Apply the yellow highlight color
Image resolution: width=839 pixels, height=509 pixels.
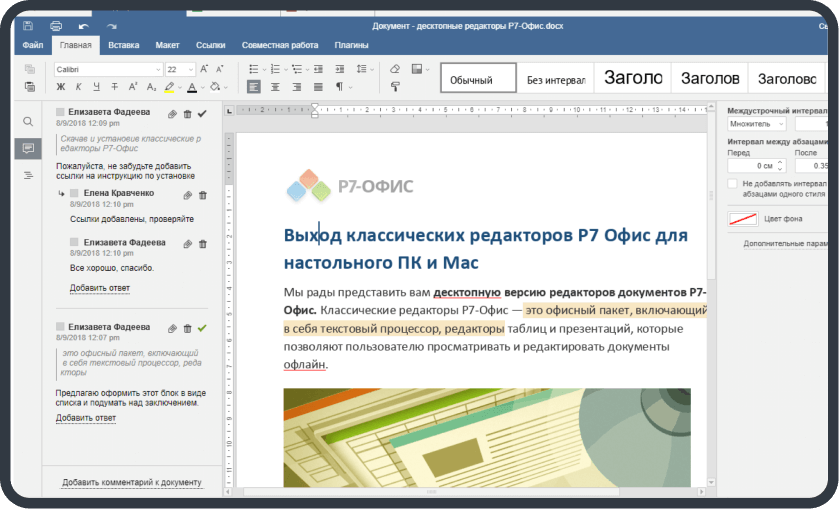tap(169, 87)
